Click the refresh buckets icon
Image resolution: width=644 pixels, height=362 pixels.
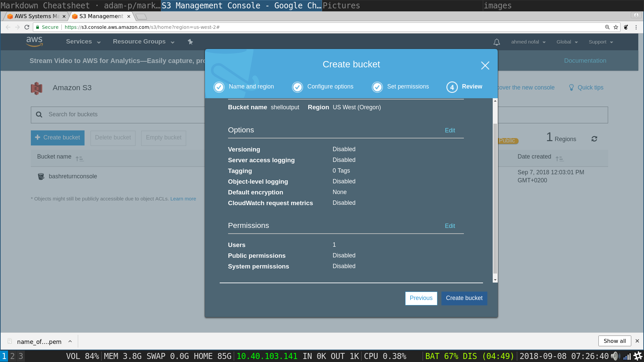tap(594, 139)
